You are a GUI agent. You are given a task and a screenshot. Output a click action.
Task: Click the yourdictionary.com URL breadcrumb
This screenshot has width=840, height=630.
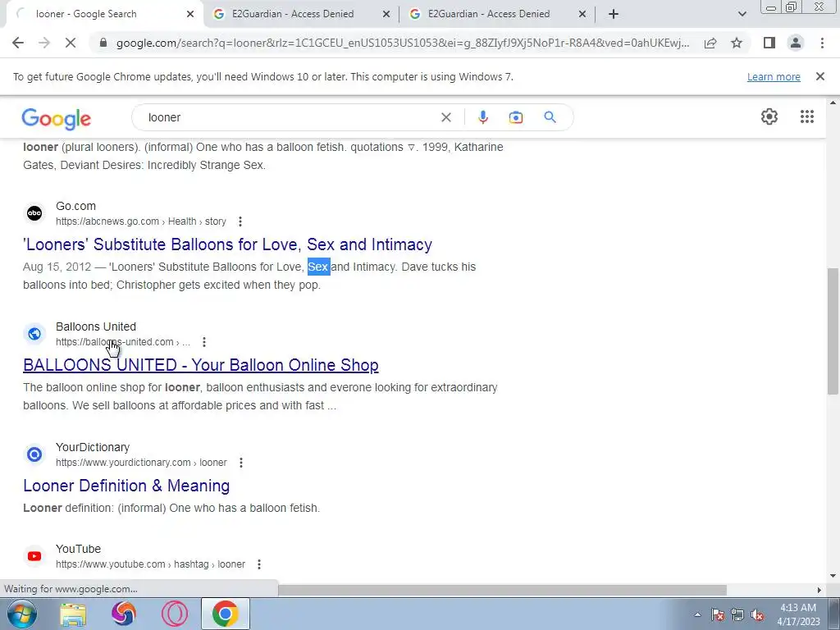[x=141, y=463]
